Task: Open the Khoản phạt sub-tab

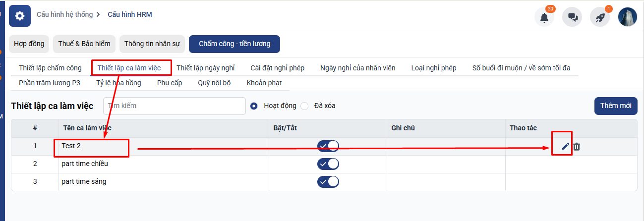Action: tap(264, 83)
